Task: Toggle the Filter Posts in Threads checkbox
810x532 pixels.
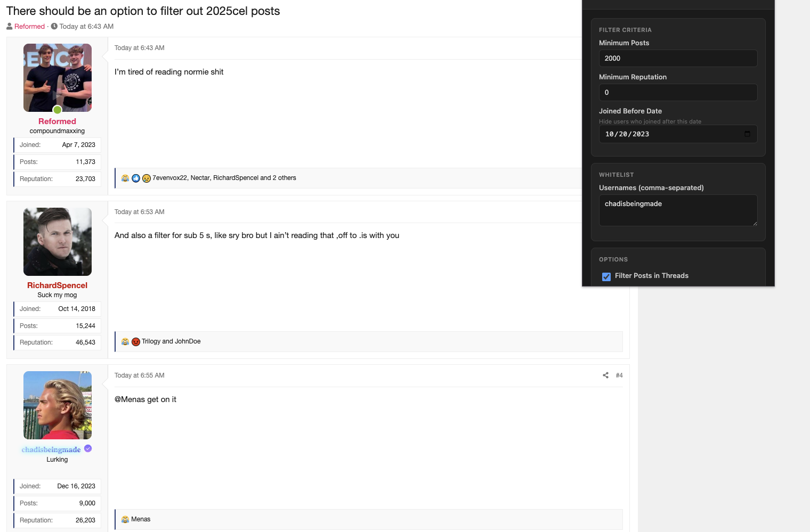Action: [606, 276]
